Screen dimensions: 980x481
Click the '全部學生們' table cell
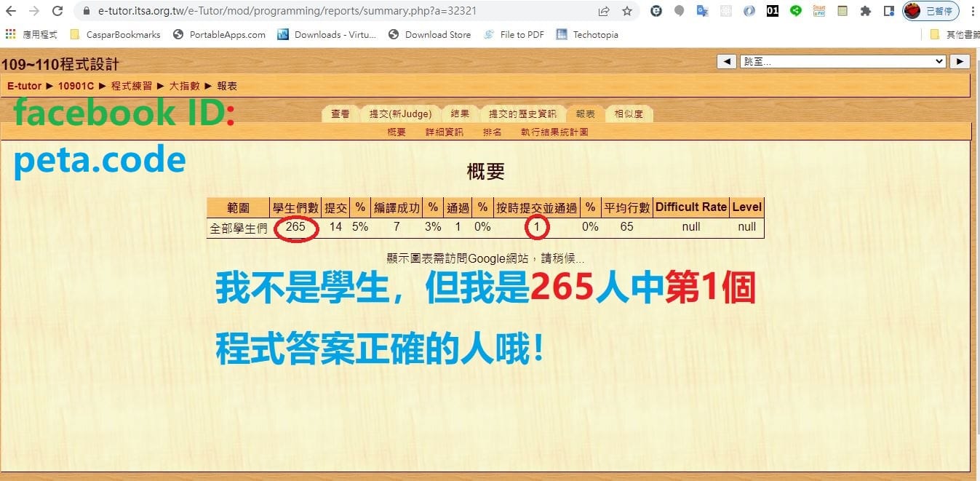[x=239, y=227]
